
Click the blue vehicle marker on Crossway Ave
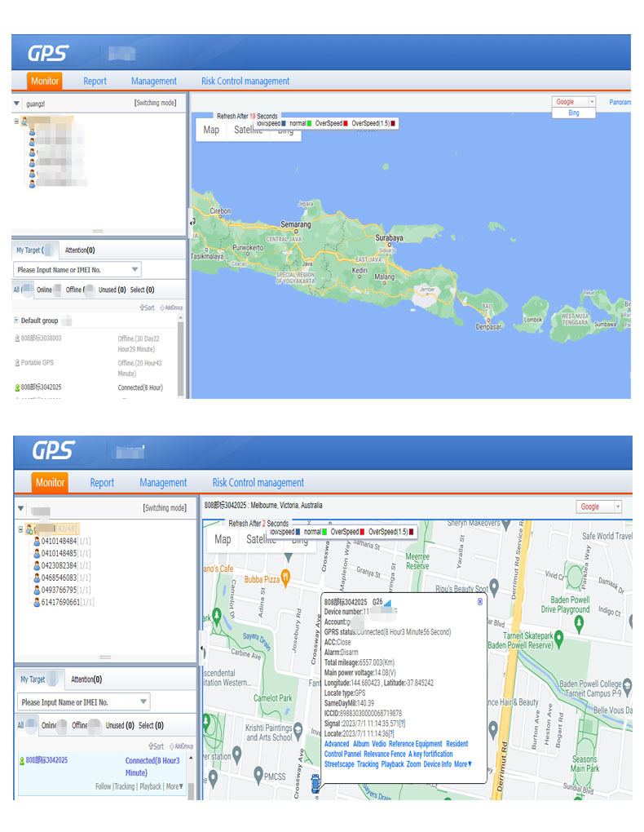click(x=315, y=783)
